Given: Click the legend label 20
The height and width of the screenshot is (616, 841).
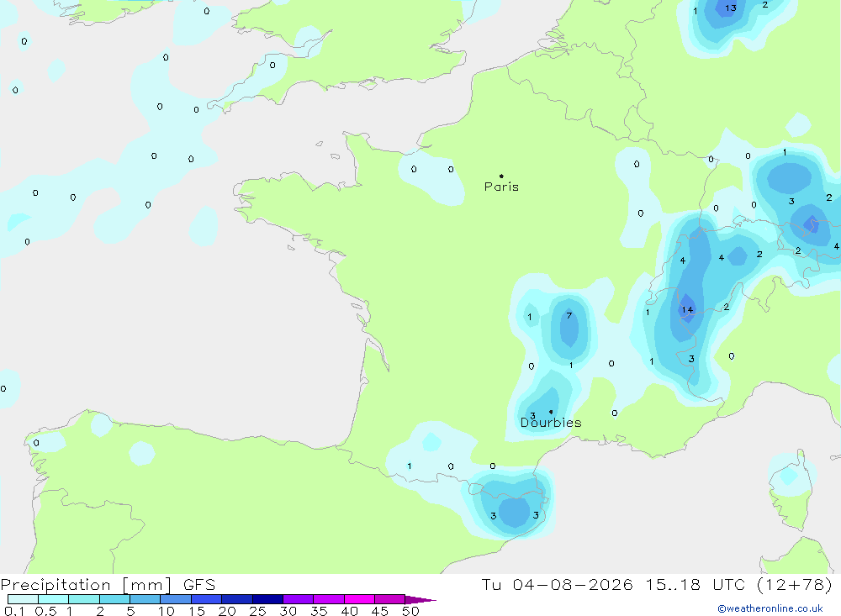Looking at the screenshot, I should coord(227,611).
